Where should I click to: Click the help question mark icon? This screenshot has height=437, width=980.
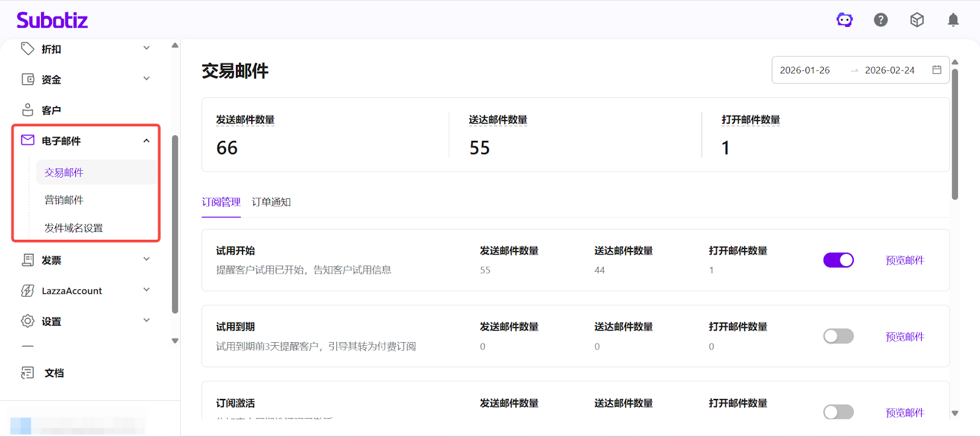tap(881, 20)
